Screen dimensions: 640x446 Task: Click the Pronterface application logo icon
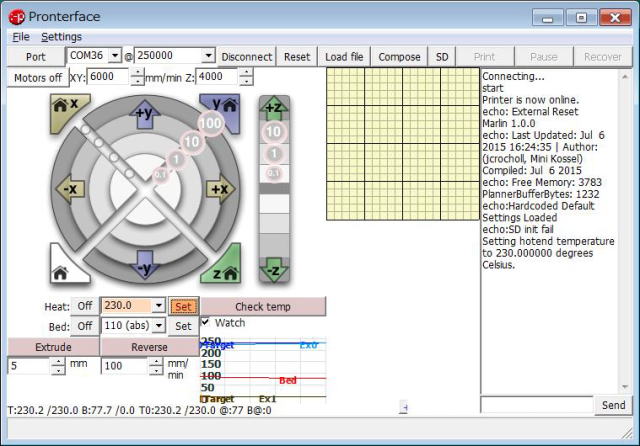(x=17, y=17)
